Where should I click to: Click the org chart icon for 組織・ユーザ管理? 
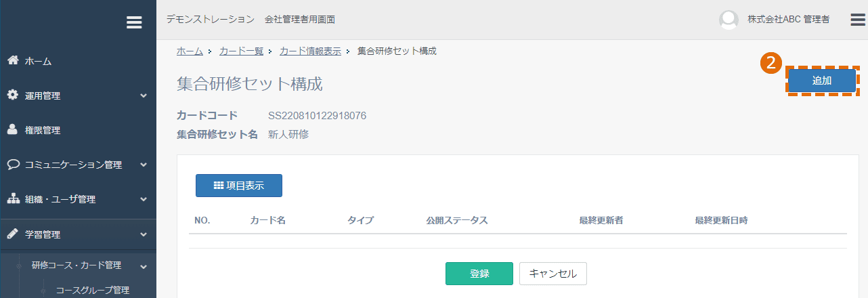point(13,199)
